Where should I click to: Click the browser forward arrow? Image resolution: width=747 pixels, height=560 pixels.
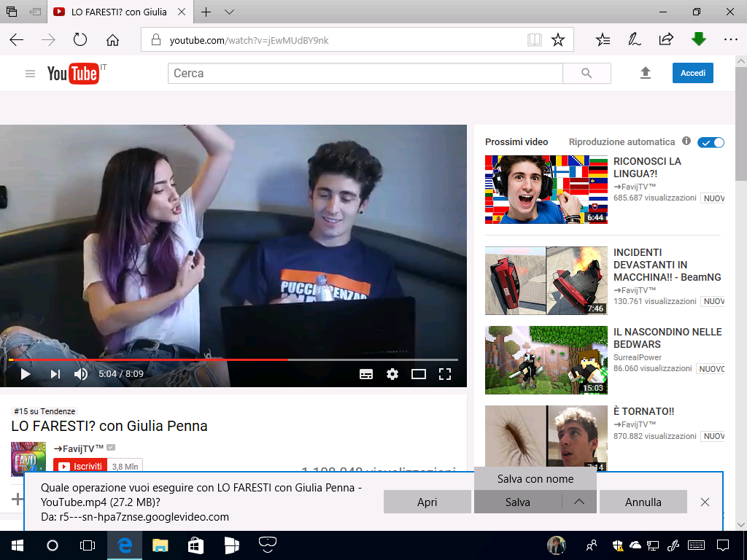tap(48, 40)
